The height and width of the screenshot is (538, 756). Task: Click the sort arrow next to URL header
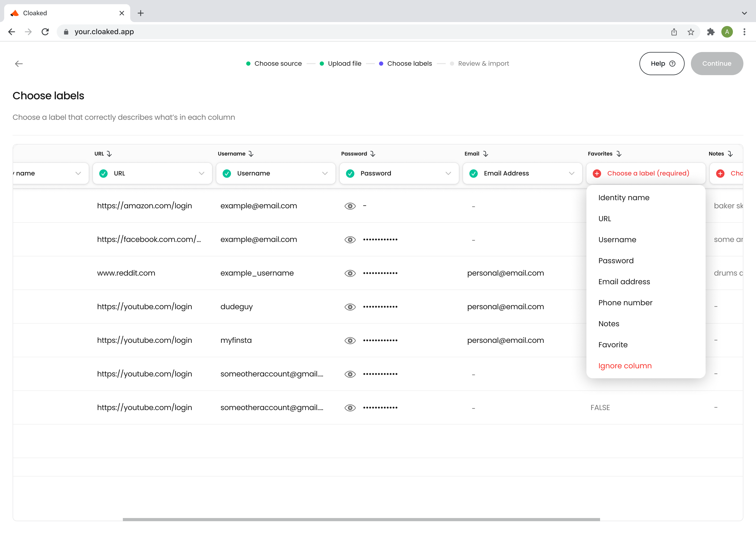point(109,154)
